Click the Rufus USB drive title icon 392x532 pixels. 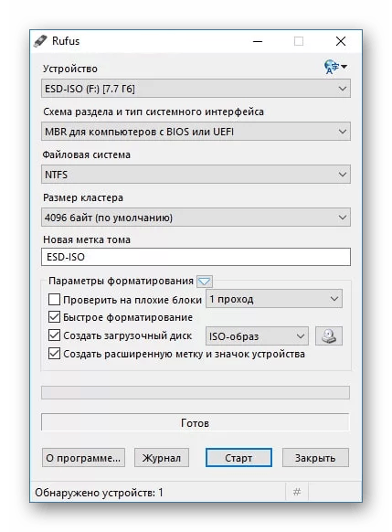40,41
